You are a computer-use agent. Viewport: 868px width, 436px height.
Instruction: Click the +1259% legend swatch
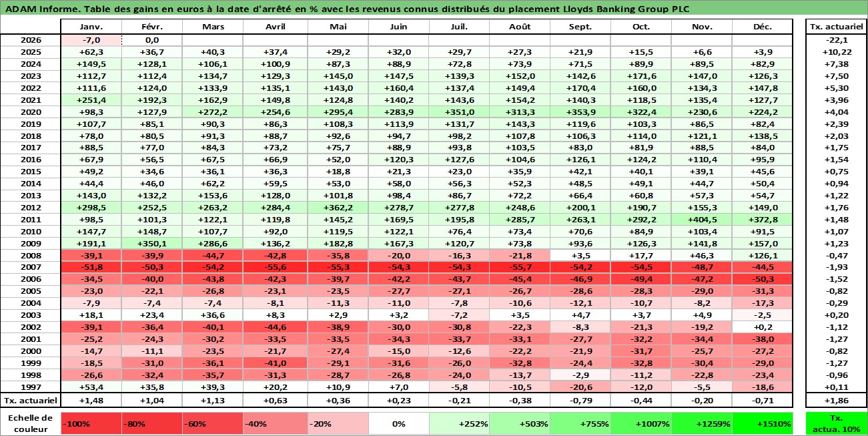[701, 423]
